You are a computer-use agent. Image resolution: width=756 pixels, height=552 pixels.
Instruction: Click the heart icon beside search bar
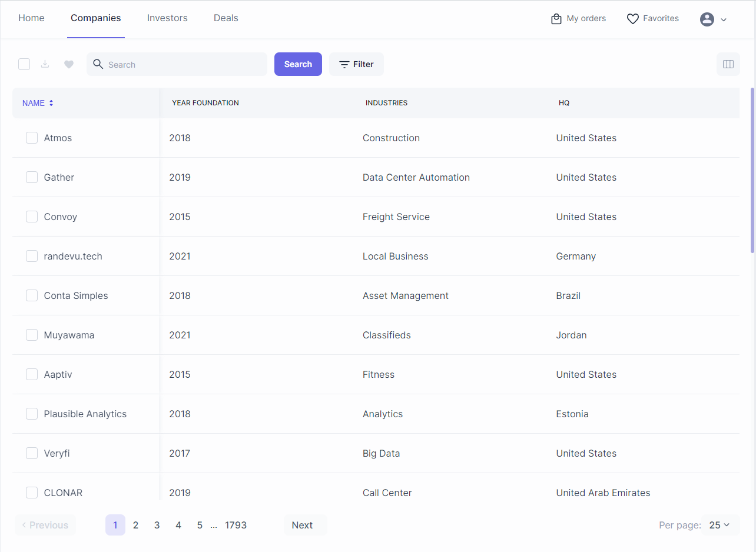click(x=69, y=65)
